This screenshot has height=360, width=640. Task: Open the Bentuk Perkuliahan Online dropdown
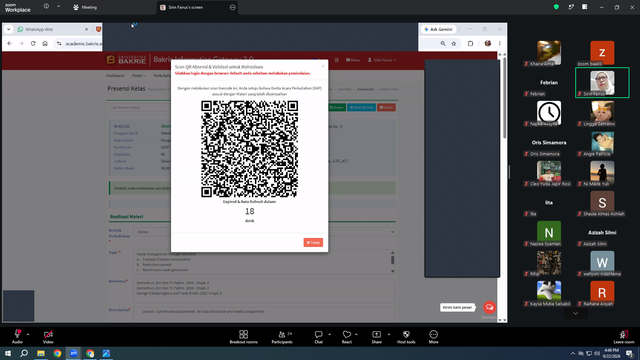[264, 232]
